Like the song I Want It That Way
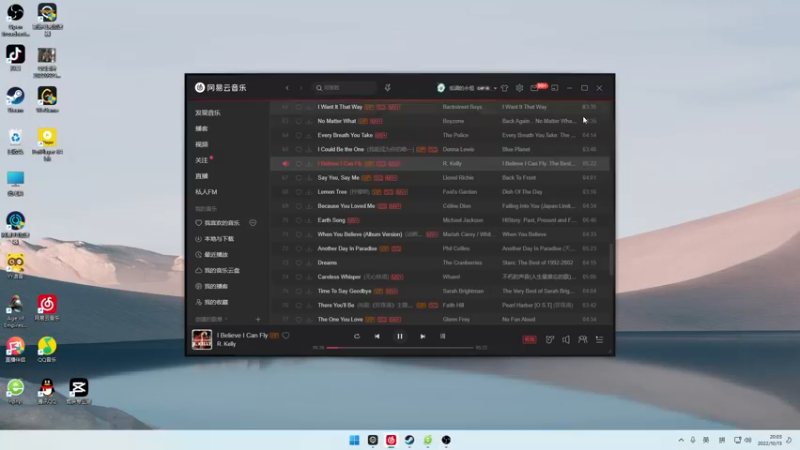 298,107
